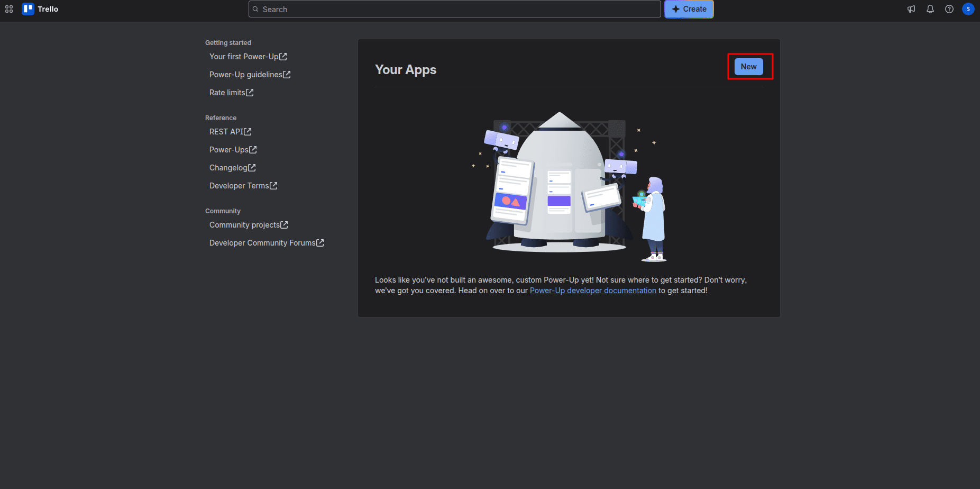This screenshot has width=980, height=489.
Task: Open the account avatar menu
Action: (x=968, y=9)
